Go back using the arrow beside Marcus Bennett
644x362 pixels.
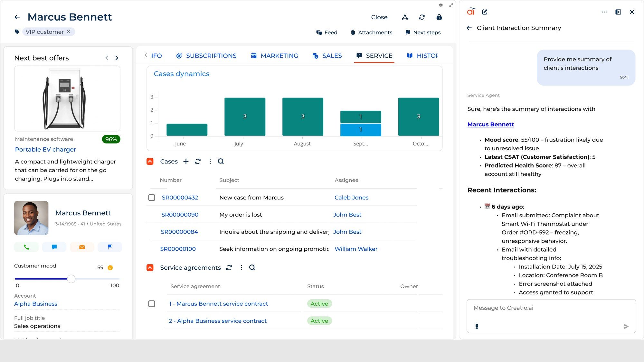pos(17,17)
